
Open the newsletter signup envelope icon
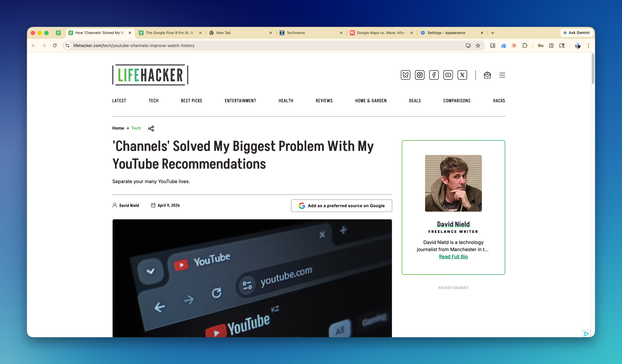487,75
